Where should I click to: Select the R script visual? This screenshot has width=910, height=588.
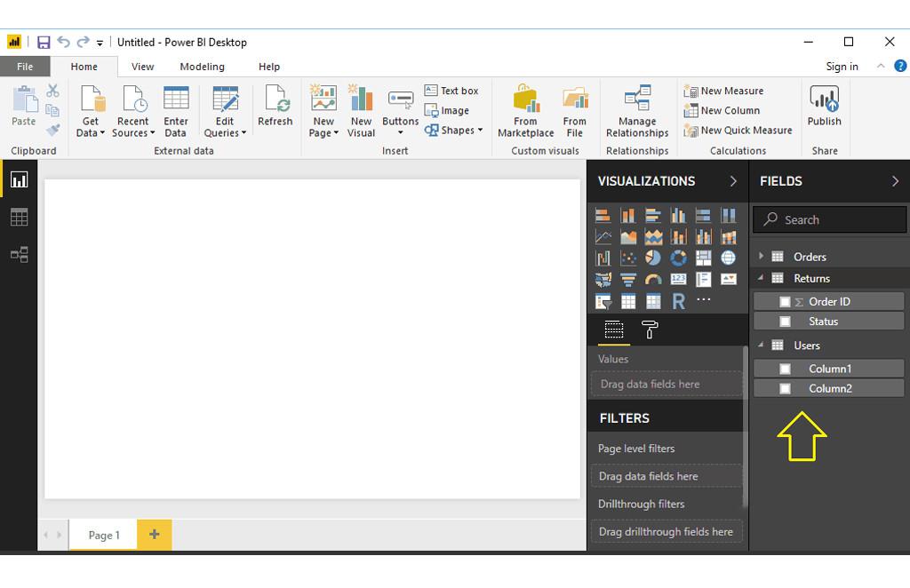point(678,301)
